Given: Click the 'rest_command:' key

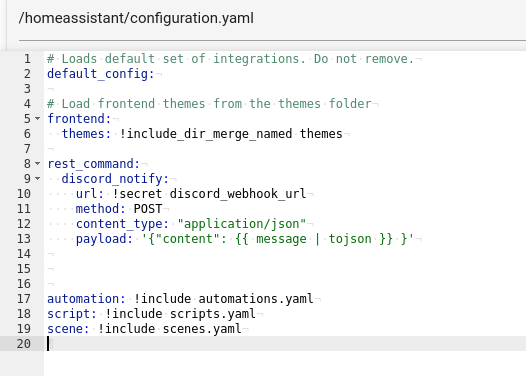Looking at the screenshot, I should pyautogui.click(x=93, y=164).
